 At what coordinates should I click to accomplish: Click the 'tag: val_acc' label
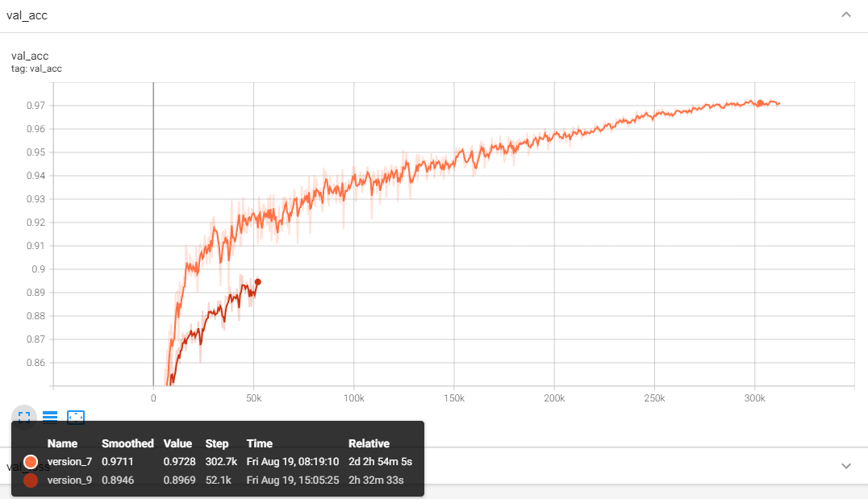[x=36, y=69]
